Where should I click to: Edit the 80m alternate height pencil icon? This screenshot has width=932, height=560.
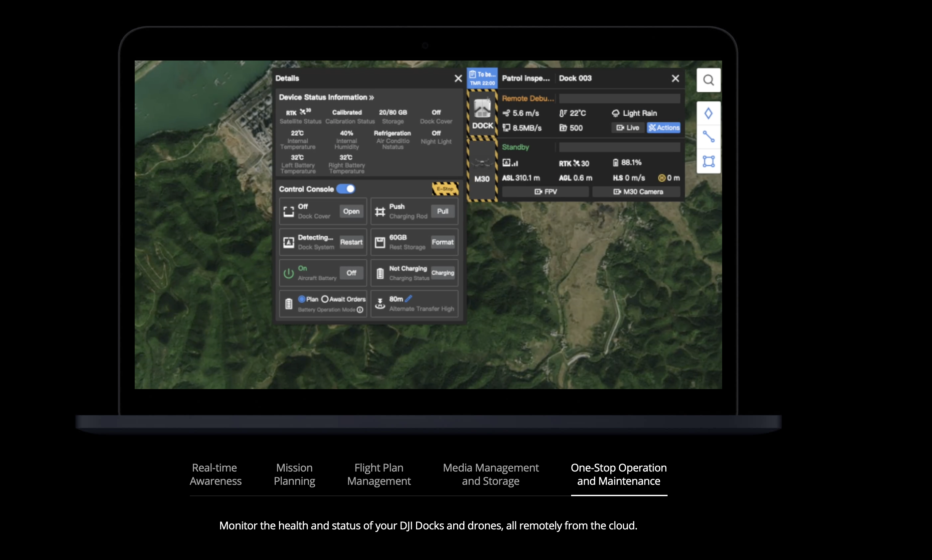pos(408,299)
